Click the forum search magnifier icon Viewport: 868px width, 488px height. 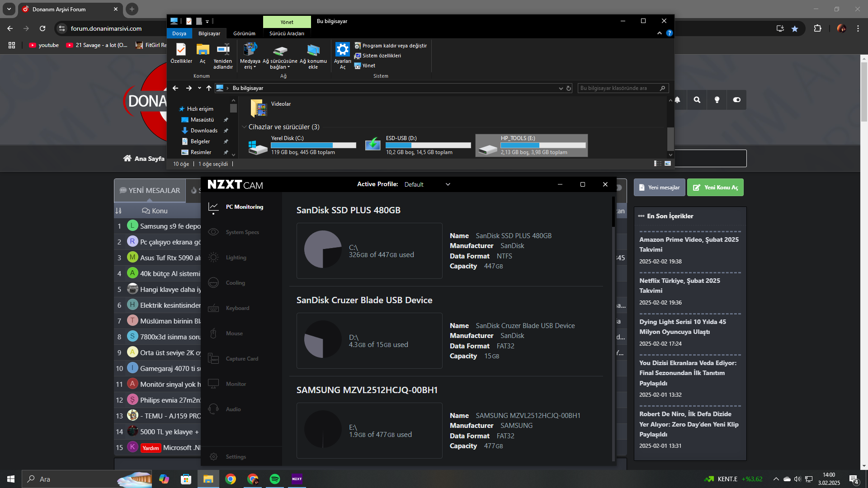point(697,100)
